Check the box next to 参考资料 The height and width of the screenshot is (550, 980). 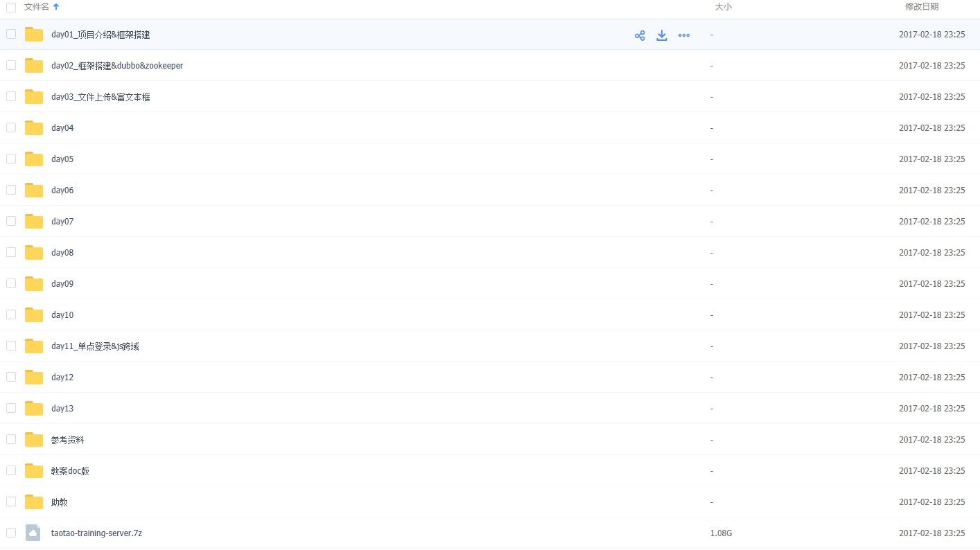(x=11, y=439)
